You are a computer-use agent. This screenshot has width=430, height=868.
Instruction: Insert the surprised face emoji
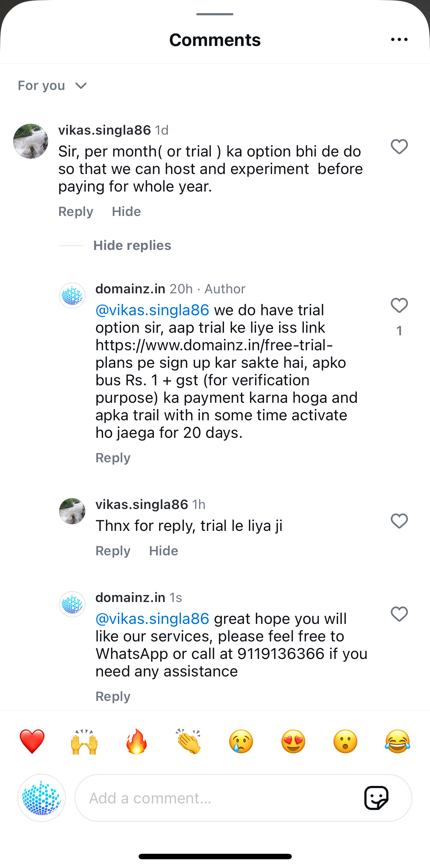click(x=345, y=741)
